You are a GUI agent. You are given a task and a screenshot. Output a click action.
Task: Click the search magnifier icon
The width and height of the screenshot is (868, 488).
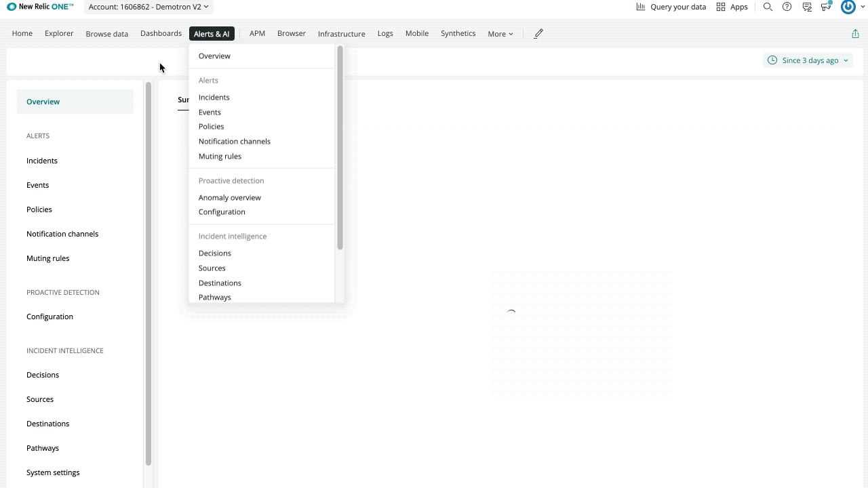point(768,7)
